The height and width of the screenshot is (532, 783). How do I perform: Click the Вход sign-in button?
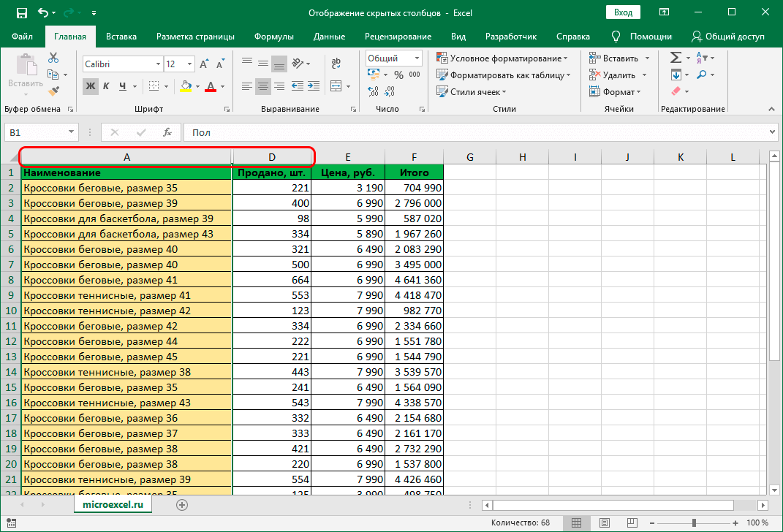tap(623, 12)
